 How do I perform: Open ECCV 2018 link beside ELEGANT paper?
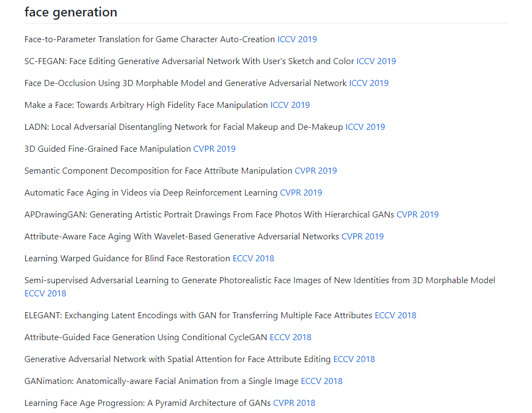tap(395, 316)
